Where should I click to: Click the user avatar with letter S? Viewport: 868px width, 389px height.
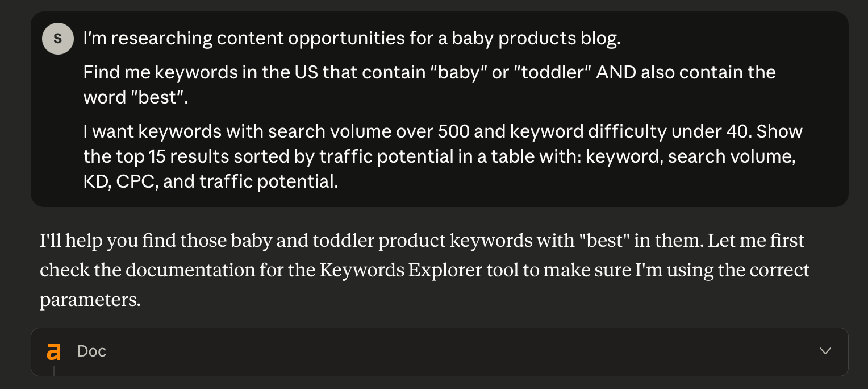click(58, 39)
